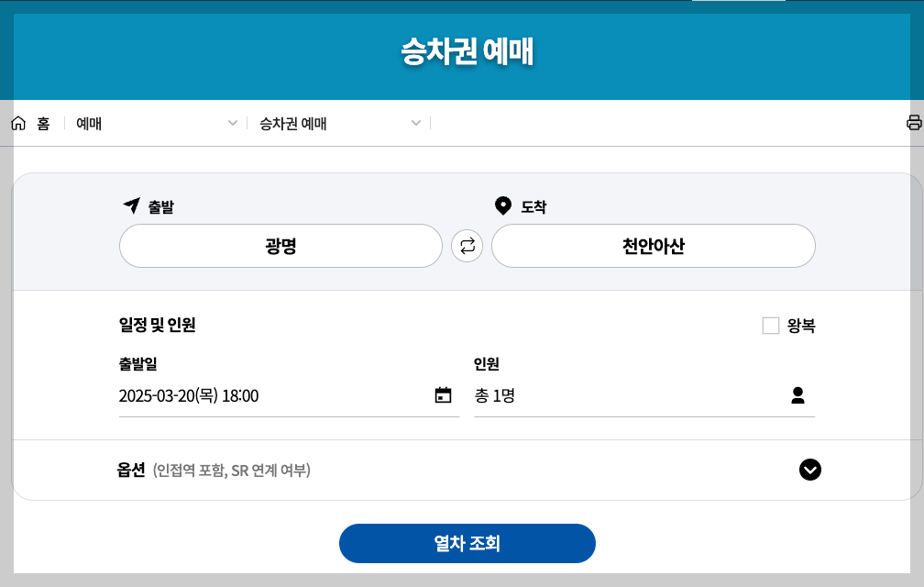
Task: Click the passenger person icon next to 총 1명
Action: tap(798, 395)
